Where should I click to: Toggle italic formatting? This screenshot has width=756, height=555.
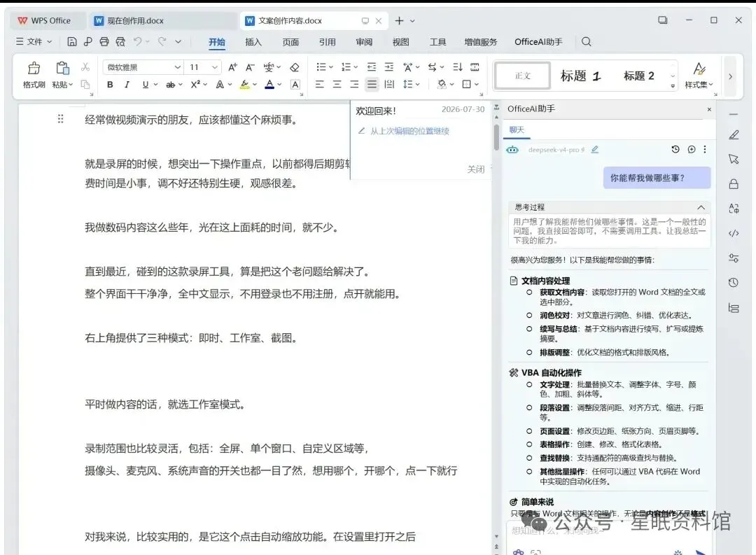(x=127, y=85)
